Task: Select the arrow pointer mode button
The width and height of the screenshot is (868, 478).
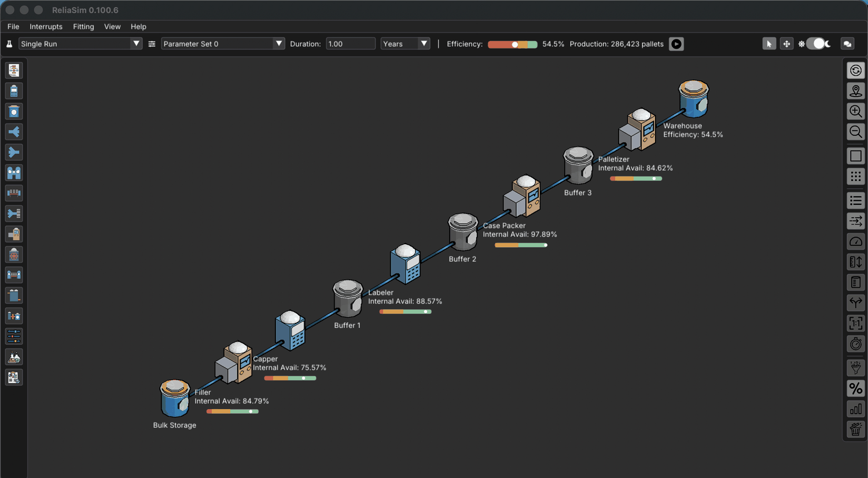Action: (769, 44)
